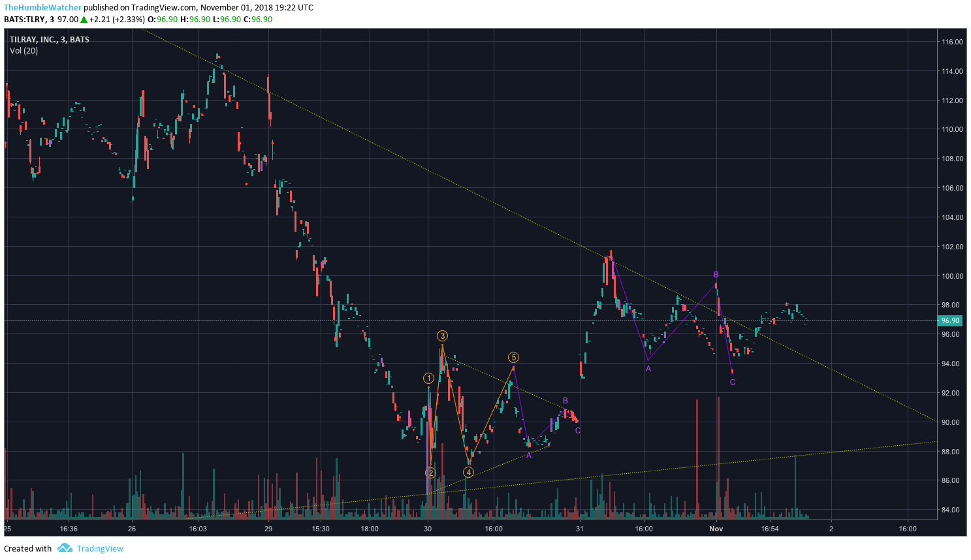Click the 116.00 price axis label
The height and width of the screenshot is (560, 971).
tap(952, 42)
